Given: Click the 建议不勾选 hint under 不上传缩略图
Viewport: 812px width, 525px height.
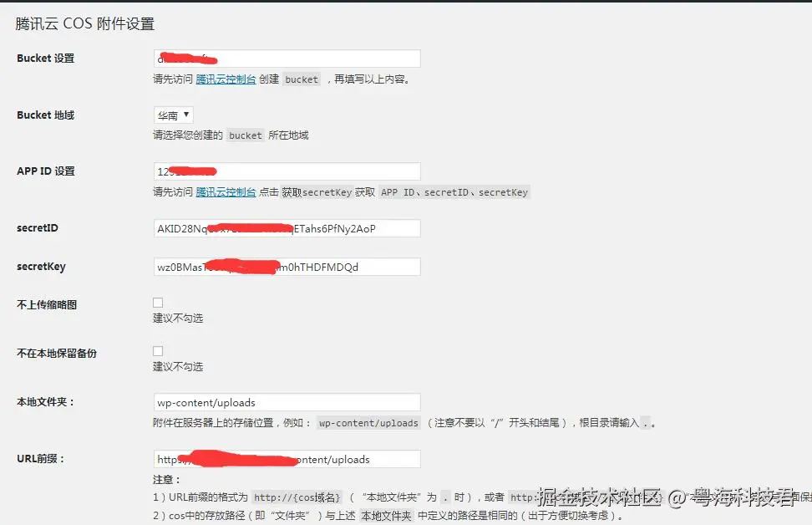Looking at the screenshot, I should click(x=178, y=319).
